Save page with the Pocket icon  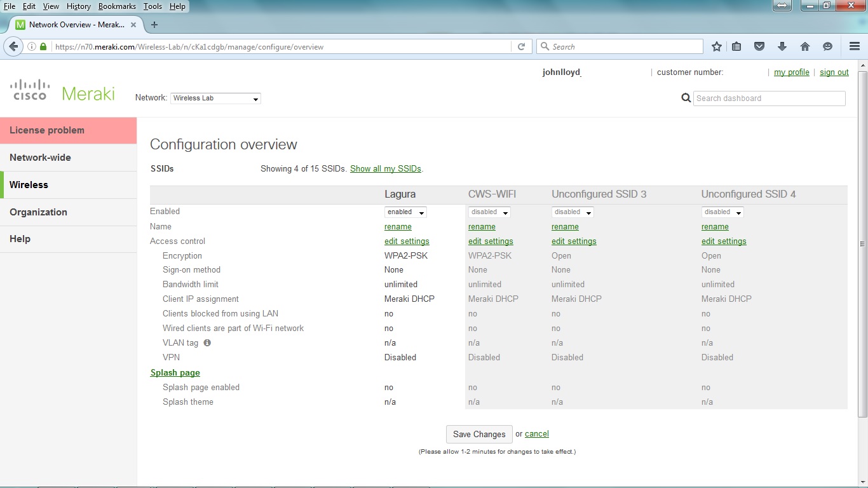click(x=759, y=46)
